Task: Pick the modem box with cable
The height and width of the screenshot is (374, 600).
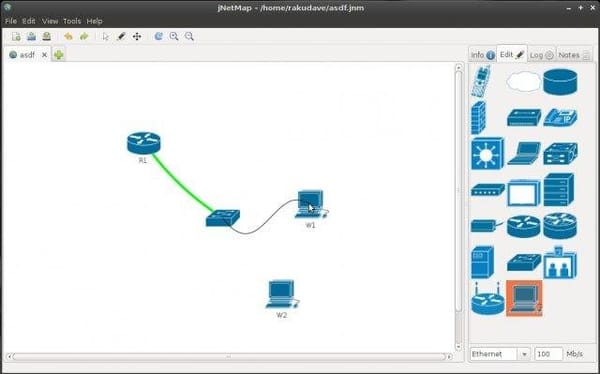Action: coord(486,226)
